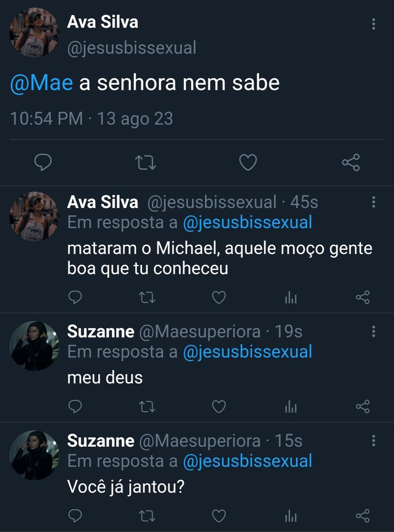Retweet Suzanne's "meu deus" reply
This screenshot has height=532, width=394.
(x=147, y=407)
